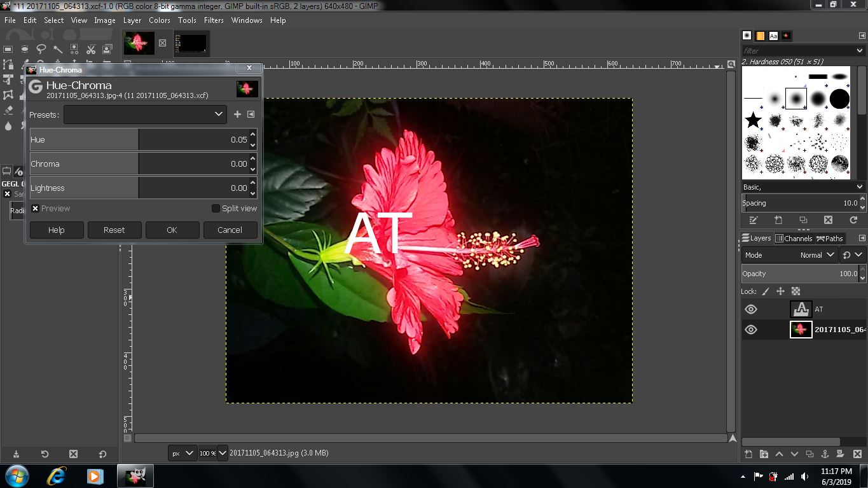Activate the Crop tool with scissors icon
The image size is (868, 488).
[91, 49]
